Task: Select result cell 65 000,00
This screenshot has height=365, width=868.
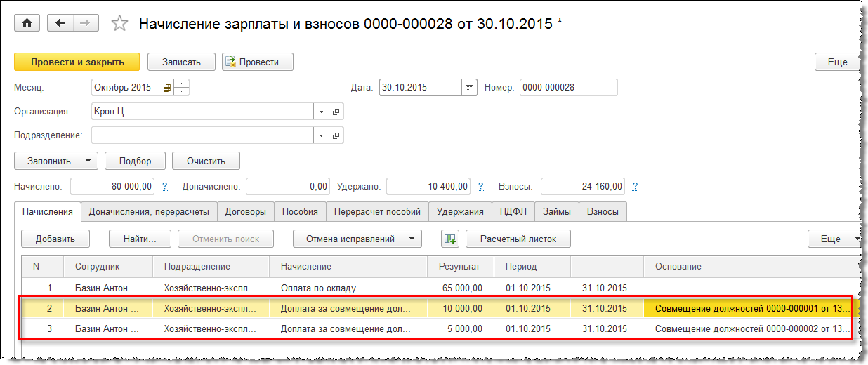Action: pyautogui.click(x=461, y=288)
